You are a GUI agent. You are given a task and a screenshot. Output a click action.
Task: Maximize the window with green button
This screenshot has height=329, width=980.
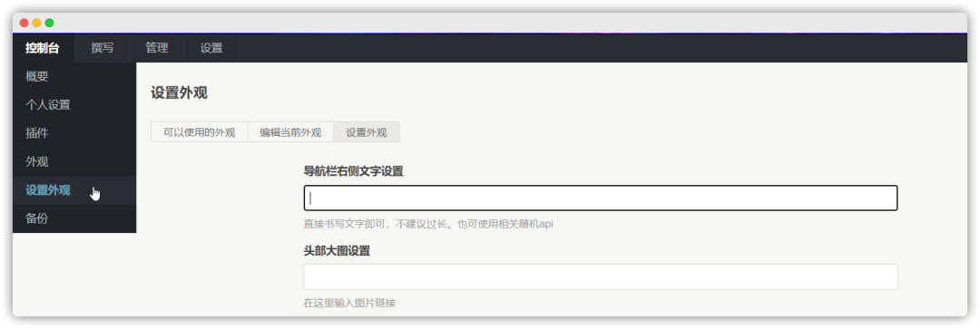[x=49, y=23]
